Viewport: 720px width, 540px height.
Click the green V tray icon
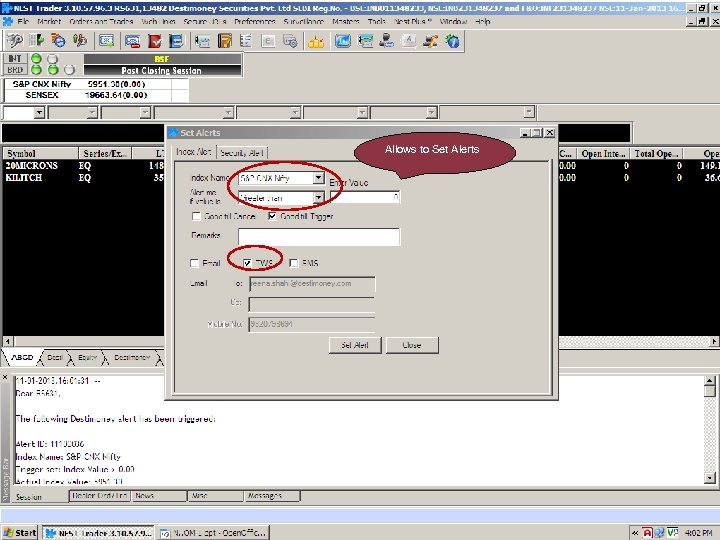point(672,533)
